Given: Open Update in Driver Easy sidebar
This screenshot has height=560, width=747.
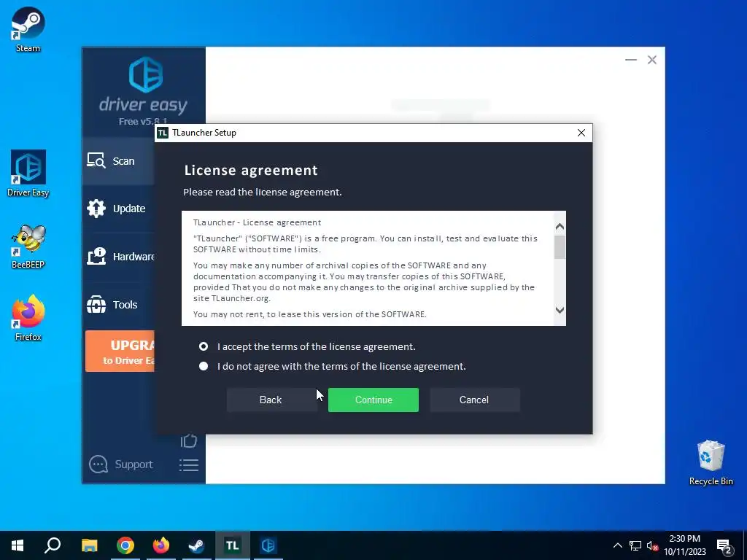Looking at the screenshot, I should (119, 209).
